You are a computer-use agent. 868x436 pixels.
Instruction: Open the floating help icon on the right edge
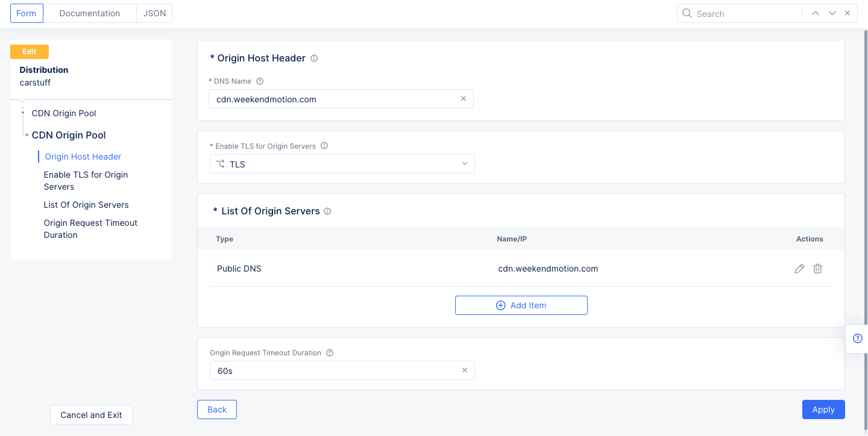point(857,338)
